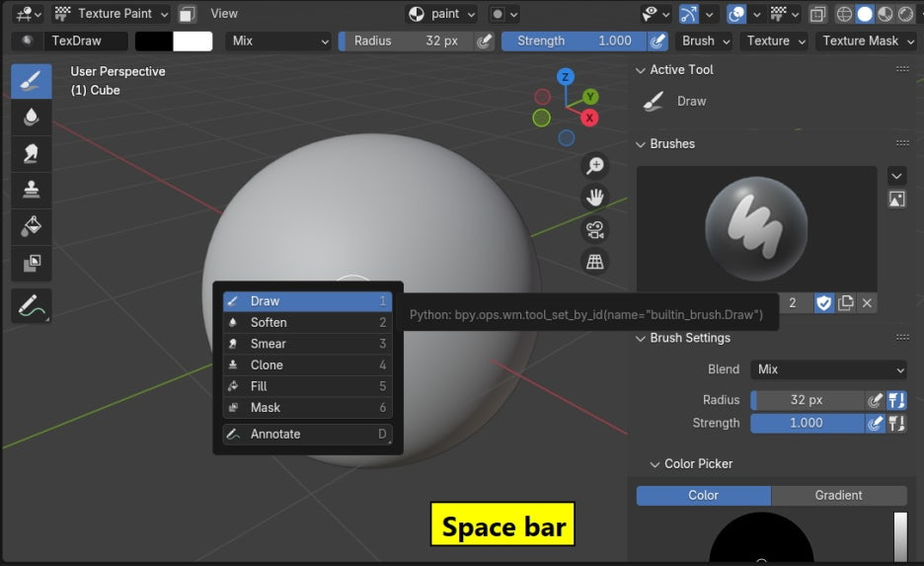924x566 pixels.
Task: Select the Fill bucket tool in toolbar
Action: (x=32, y=226)
